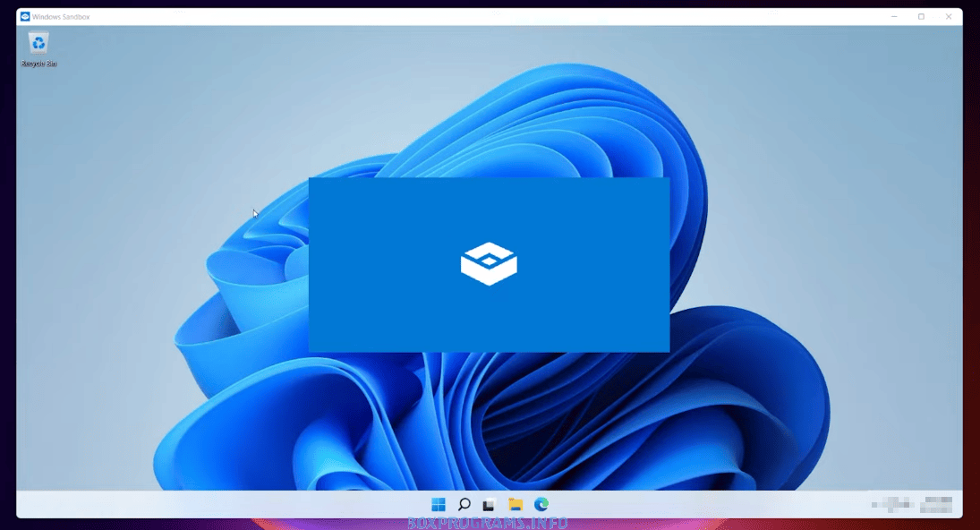Minimize the Windows Sandbox window

pyautogui.click(x=894, y=17)
